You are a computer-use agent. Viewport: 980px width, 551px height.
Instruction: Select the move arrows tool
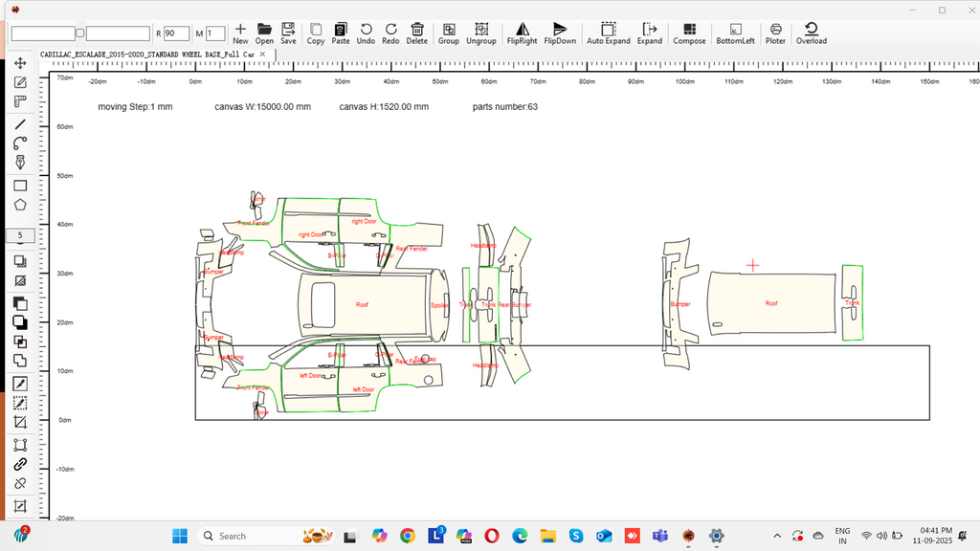click(x=20, y=63)
